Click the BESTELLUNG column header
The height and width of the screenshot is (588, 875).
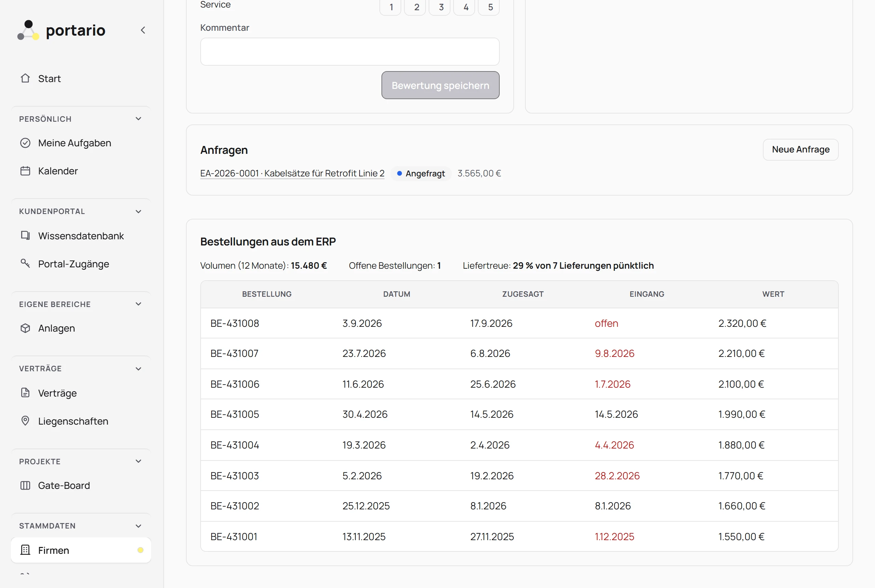(x=267, y=294)
